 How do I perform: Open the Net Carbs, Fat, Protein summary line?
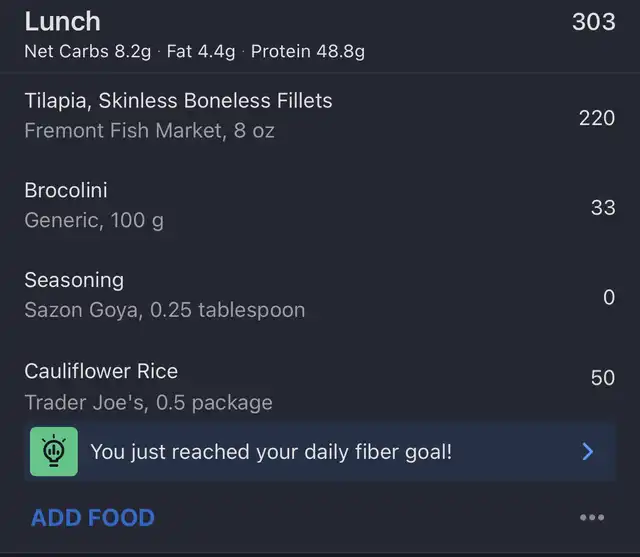tap(194, 51)
